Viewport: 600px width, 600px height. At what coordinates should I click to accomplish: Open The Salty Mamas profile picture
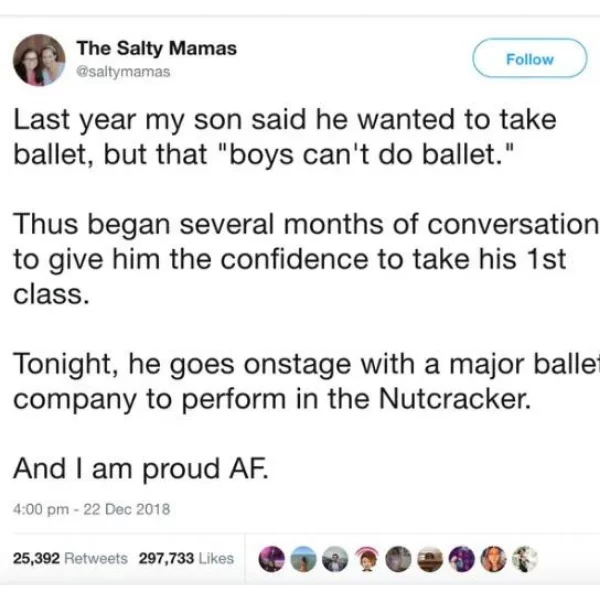tap(39, 60)
